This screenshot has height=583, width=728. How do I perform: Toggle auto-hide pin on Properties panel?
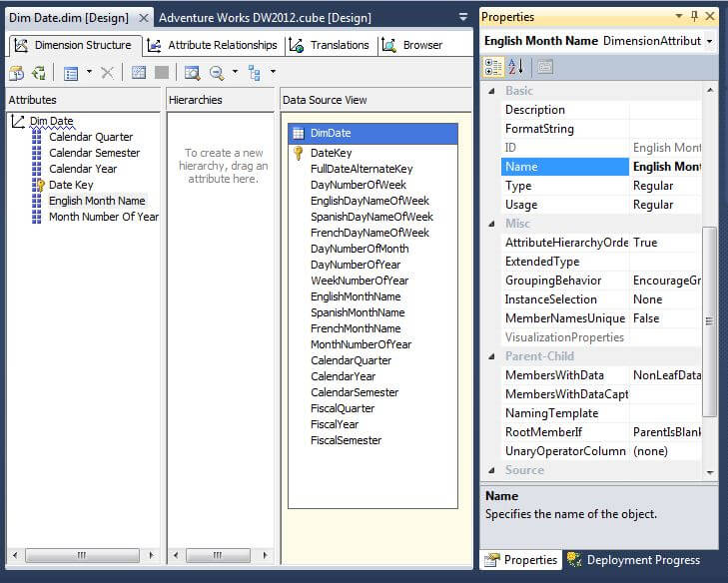(x=694, y=17)
